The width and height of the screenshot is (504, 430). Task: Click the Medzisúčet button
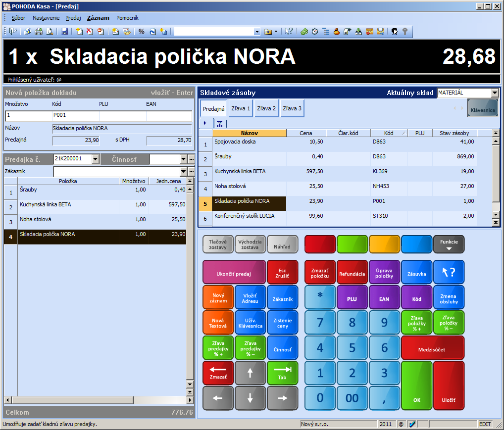pyautogui.click(x=433, y=348)
